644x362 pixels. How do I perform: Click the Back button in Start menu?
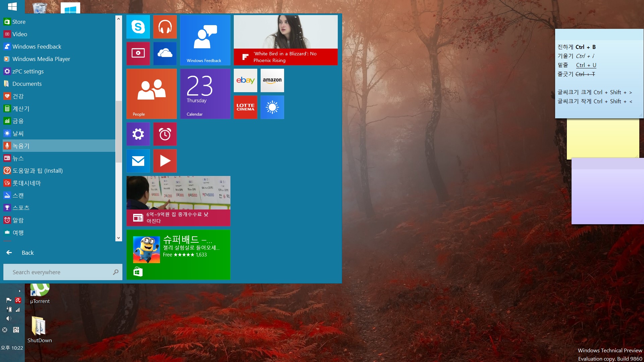point(20,253)
